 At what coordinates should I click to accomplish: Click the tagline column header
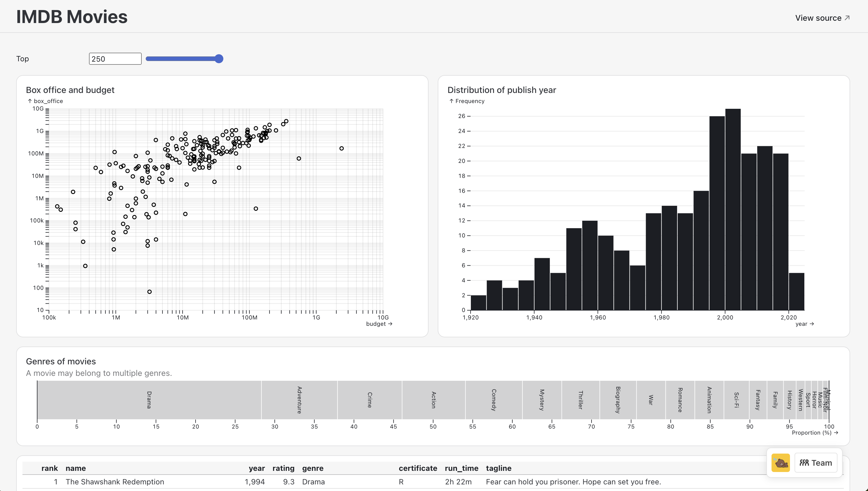point(499,468)
